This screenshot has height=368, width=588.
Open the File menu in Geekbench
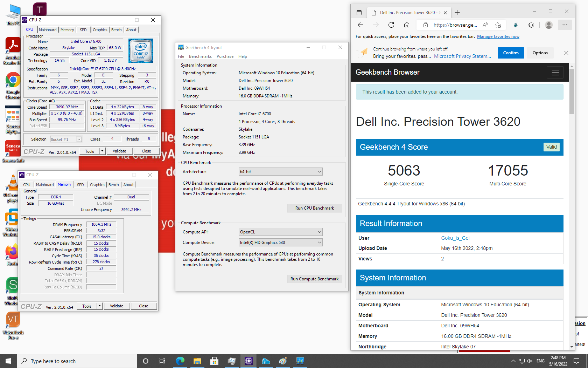181,56
